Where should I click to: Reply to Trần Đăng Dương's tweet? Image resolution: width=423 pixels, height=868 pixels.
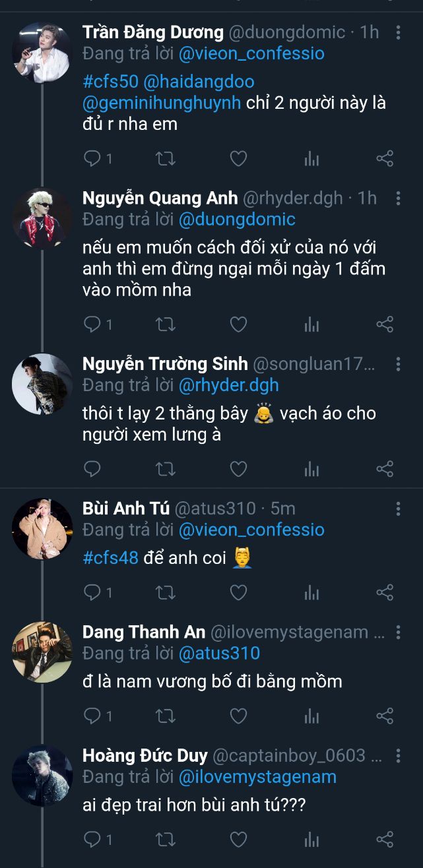(x=93, y=158)
